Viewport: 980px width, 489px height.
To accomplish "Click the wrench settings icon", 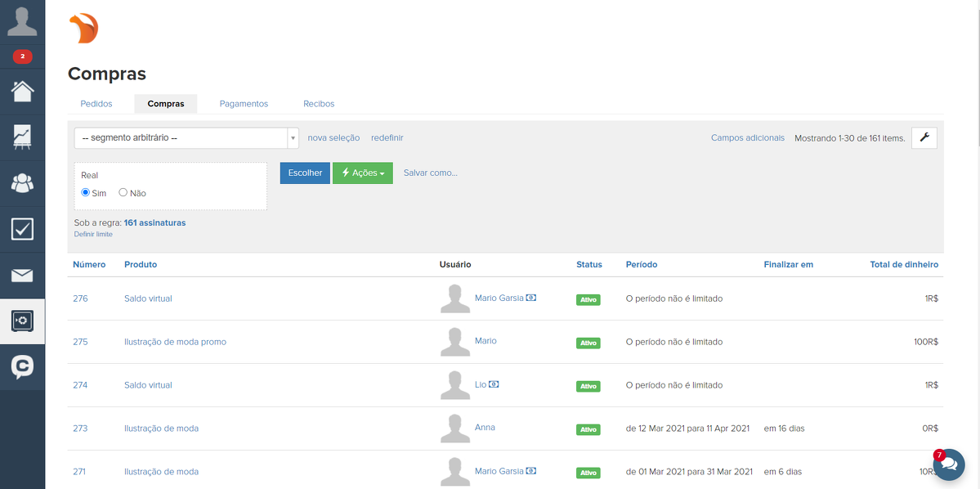I will point(924,138).
